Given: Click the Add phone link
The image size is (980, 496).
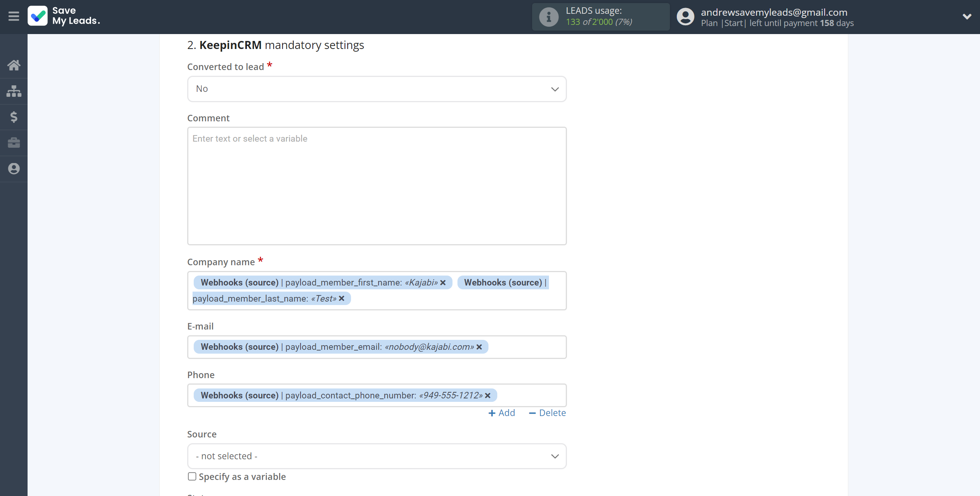Looking at the screenshot, I should 501,413.
